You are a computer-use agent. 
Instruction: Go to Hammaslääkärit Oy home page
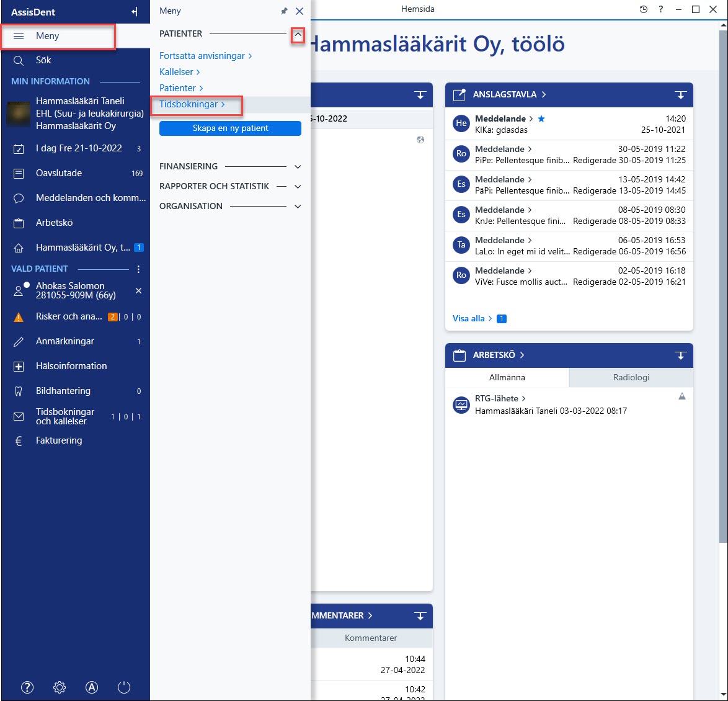pos(75,248)
